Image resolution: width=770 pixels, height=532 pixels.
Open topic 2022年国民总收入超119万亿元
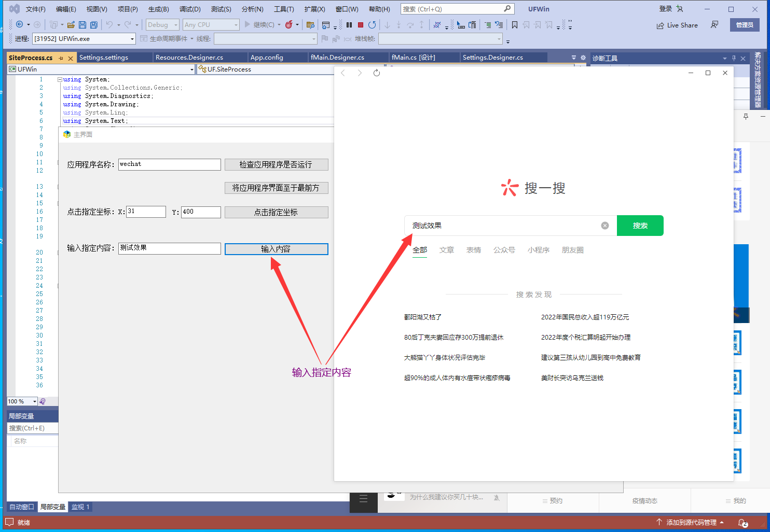click(x=585, y=317)
